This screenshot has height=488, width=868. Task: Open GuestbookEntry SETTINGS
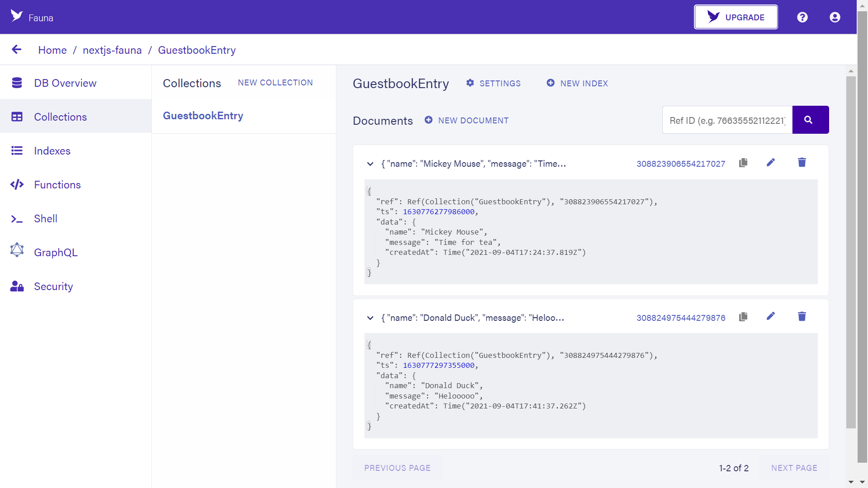coord(494,83)
